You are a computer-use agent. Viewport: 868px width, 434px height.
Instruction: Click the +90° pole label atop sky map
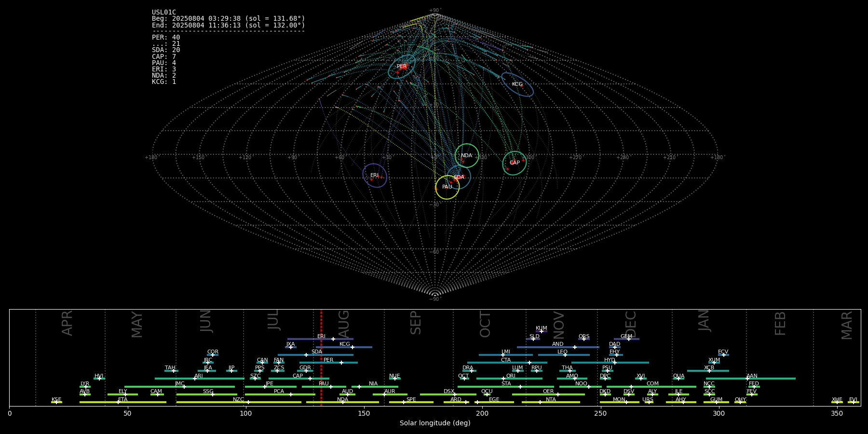tap(435, 10)
